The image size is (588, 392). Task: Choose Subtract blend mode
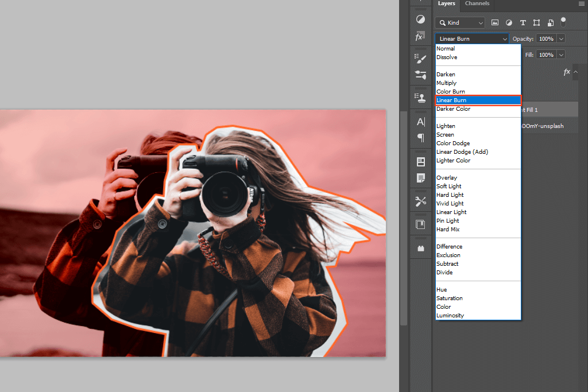pos(478,264)
